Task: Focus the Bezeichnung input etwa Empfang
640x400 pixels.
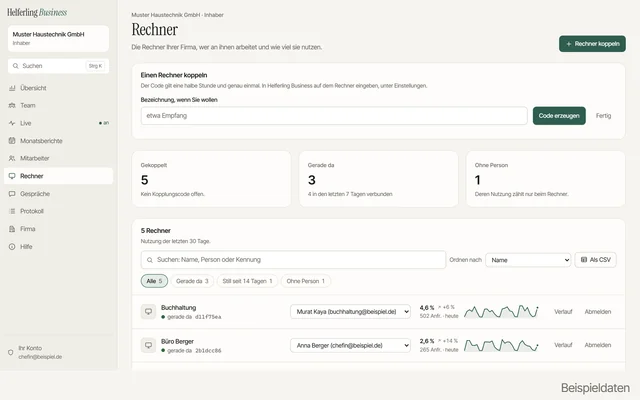Action: [x=334, y=116]
